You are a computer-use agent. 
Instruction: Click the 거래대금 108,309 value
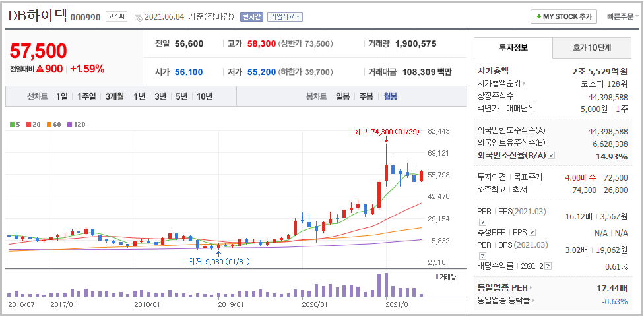(420, 72)
